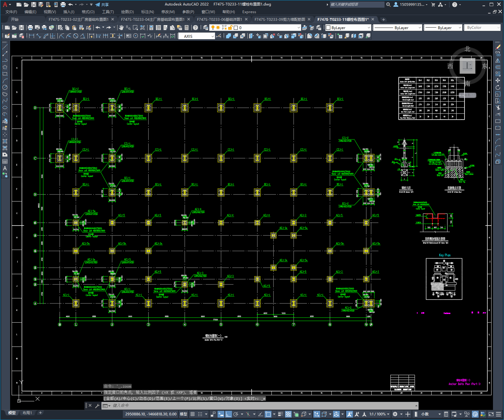Toggle Ortho mode in status bar

click(x=229, y=414)
